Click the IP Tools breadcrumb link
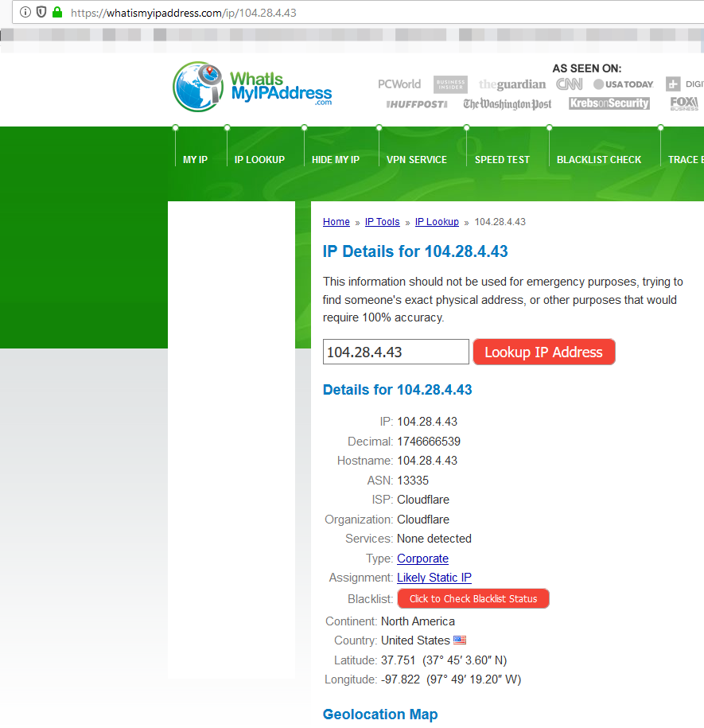The width and height of the screenshot is (704, 728). tap(382, 222)
